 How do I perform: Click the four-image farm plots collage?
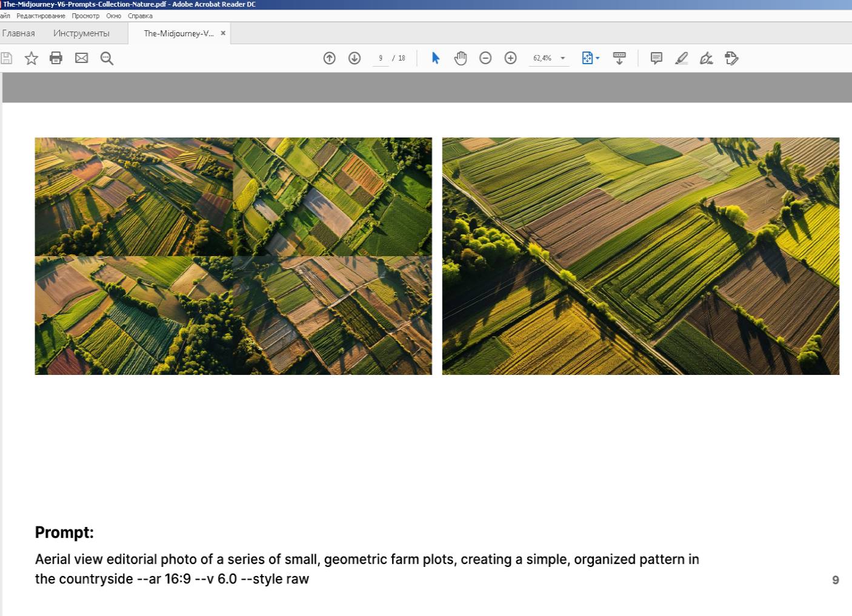(x=233, y=256)
